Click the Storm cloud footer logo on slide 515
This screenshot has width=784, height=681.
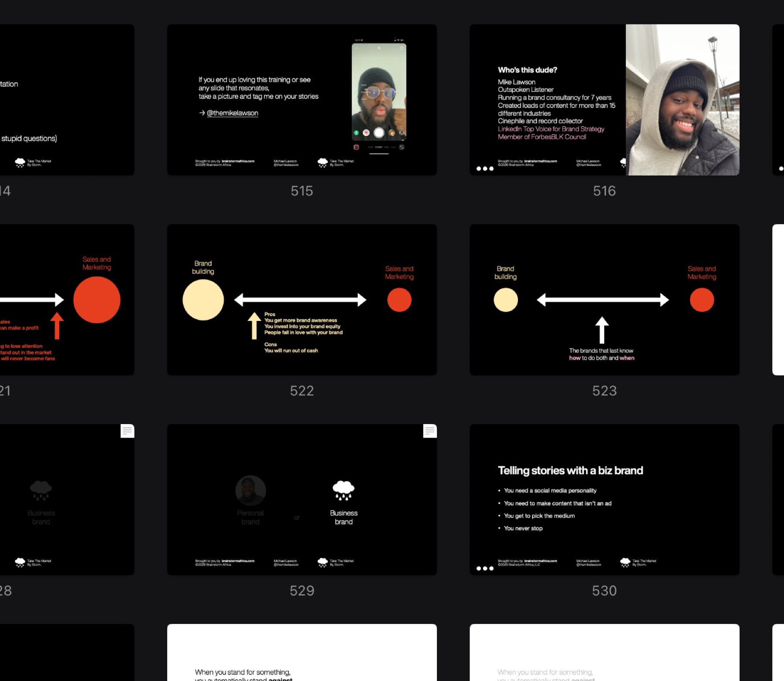pyautogui.click(x=323, y=163)
